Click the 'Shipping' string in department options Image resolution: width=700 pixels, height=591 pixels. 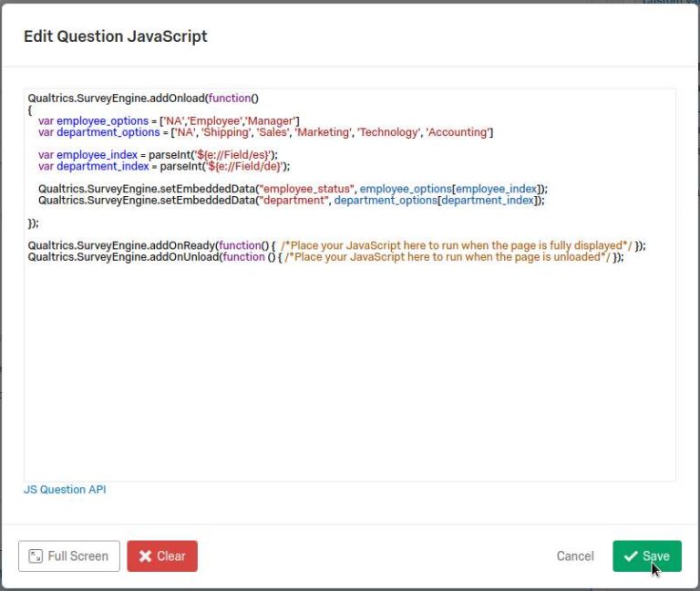225,132
